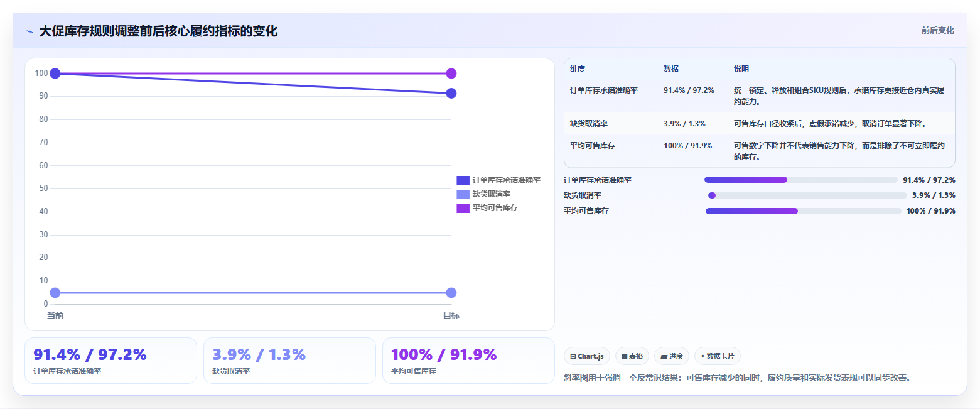Viewport: 980px width, 409px height.
Task: Toggle 缺货取消率 legend color box
Action: 463,194
